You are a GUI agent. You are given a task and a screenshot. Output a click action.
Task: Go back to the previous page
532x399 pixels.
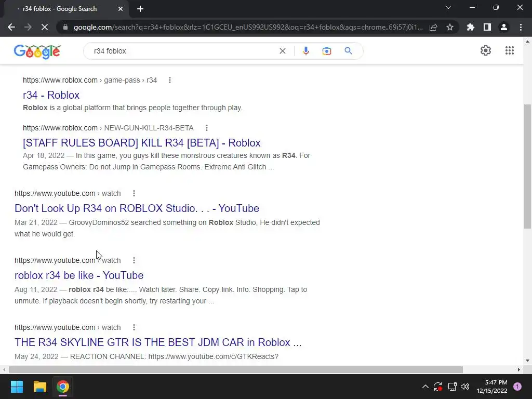tap(11, 27)
